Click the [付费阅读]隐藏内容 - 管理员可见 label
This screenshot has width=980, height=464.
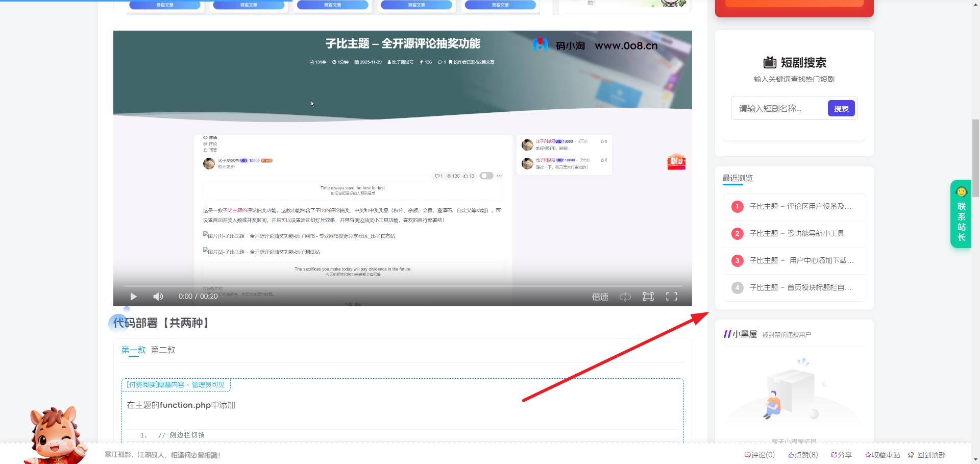[176, 384]
